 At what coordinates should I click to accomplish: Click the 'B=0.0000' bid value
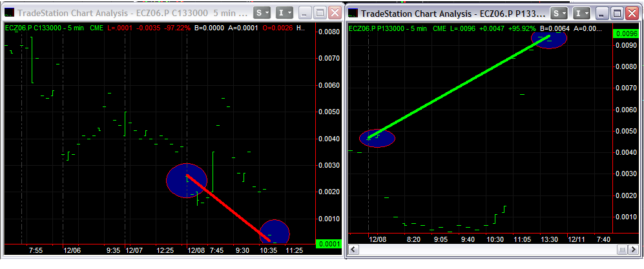(x=210, y=28)
